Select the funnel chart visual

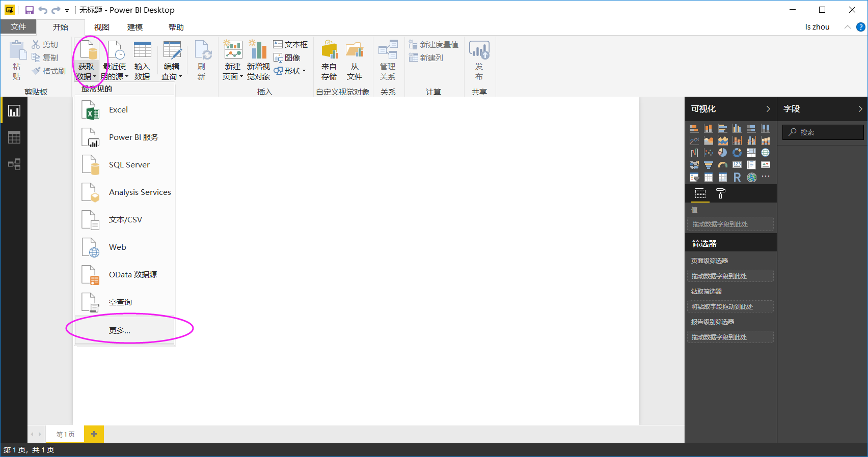tap(708, 165)
